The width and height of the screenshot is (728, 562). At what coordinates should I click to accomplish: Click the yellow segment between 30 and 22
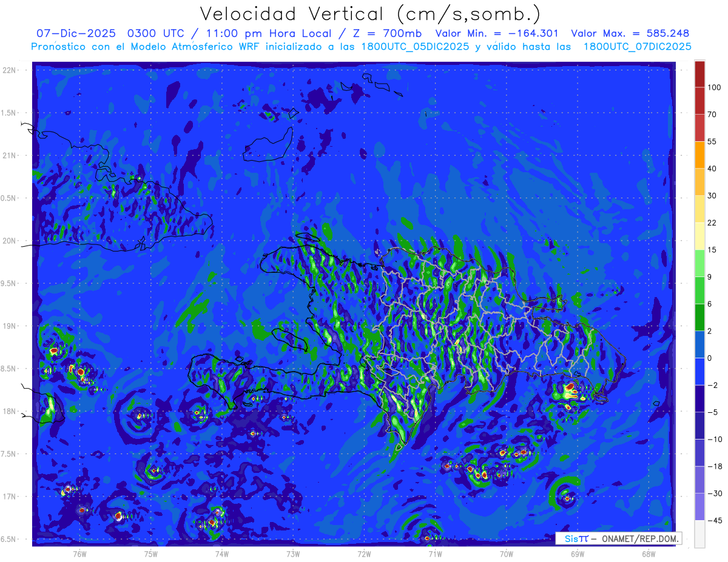click(x=699, y=209)
